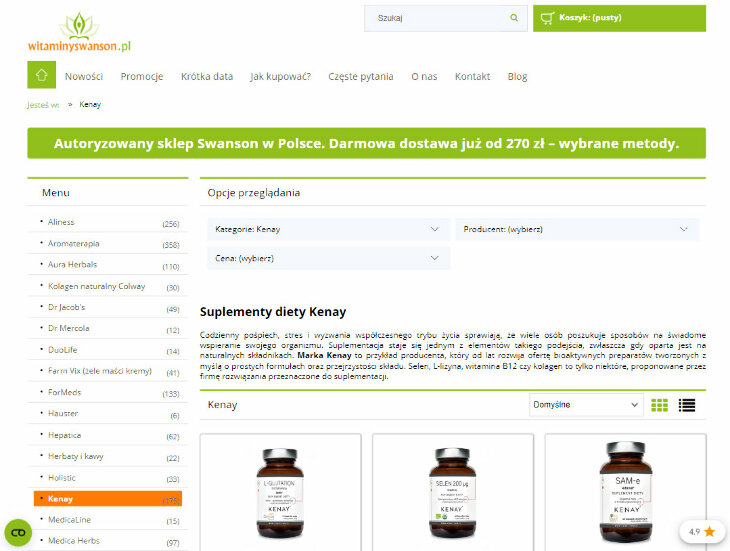Open the O nas menu item

tap(424, 76)
